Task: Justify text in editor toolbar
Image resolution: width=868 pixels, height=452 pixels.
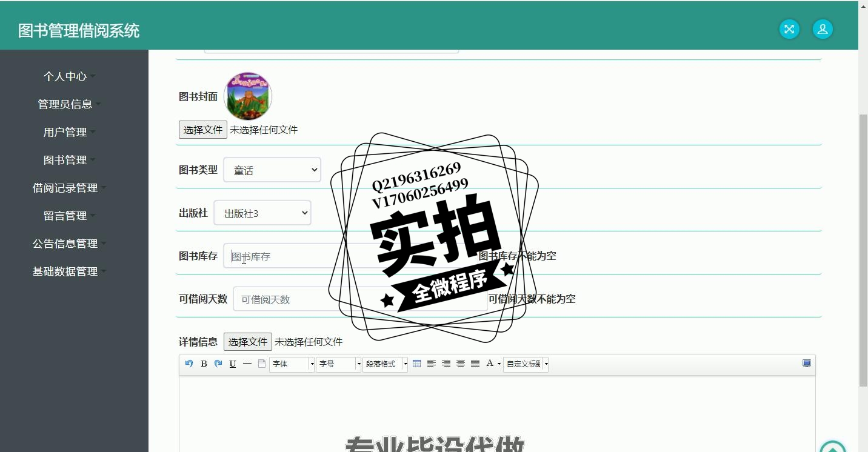Action: [475, 364]
